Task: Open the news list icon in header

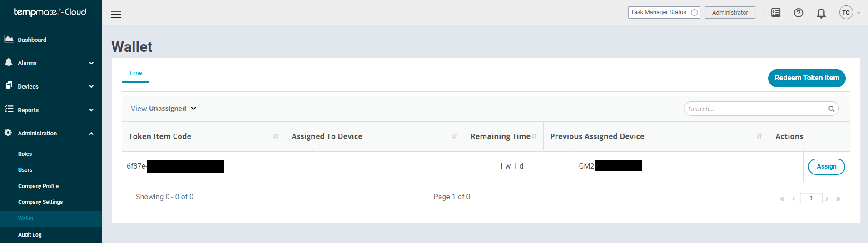Action: click(776, 13)
